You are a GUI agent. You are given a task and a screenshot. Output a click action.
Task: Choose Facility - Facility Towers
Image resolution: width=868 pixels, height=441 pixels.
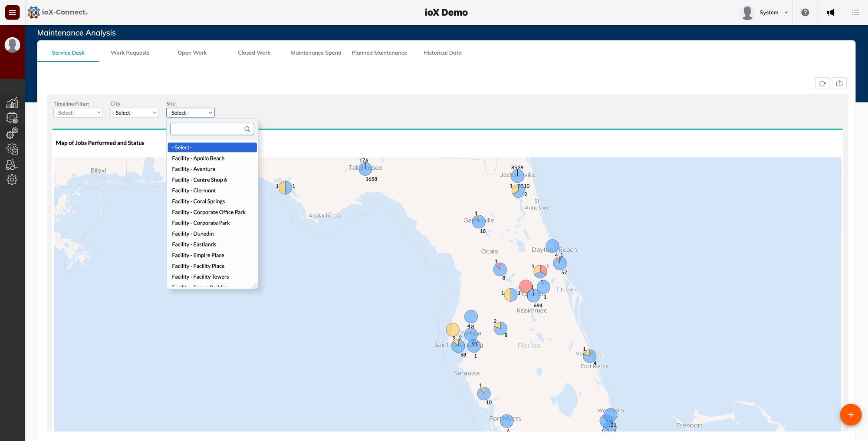point(212,276)
